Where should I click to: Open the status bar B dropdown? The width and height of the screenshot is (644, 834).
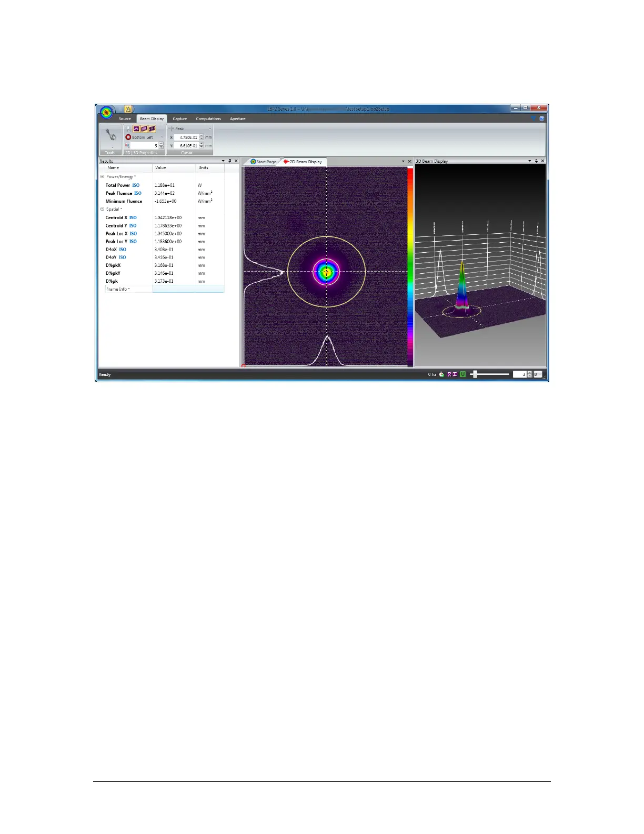tap(538, 374)
